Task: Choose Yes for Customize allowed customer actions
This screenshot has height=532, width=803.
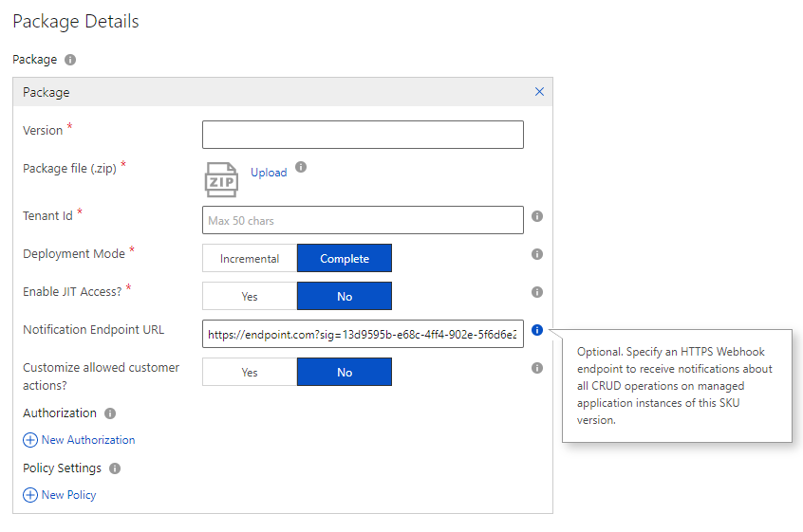Action: point(250,372)
